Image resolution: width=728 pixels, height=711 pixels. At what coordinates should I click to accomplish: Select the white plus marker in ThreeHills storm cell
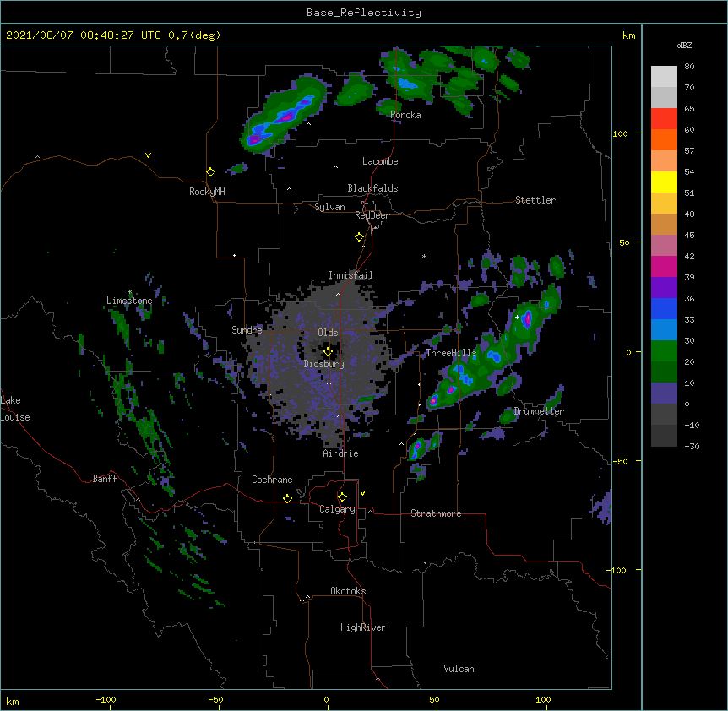(517, 317)
